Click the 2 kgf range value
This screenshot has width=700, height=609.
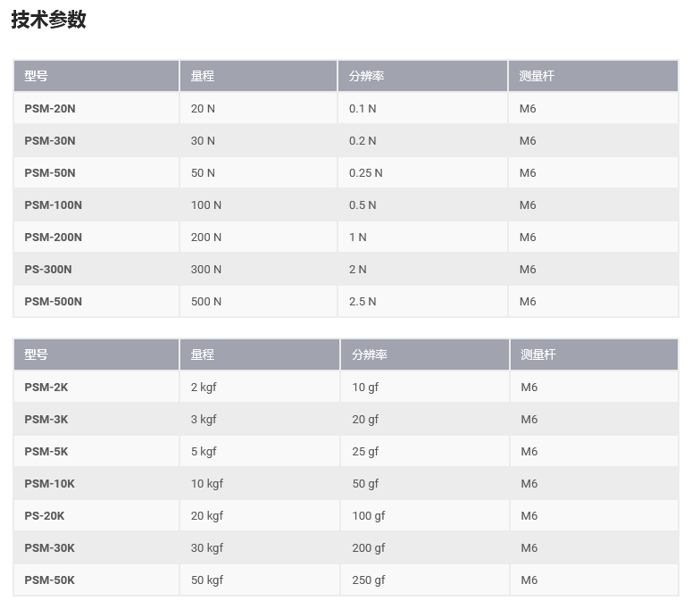204,388
